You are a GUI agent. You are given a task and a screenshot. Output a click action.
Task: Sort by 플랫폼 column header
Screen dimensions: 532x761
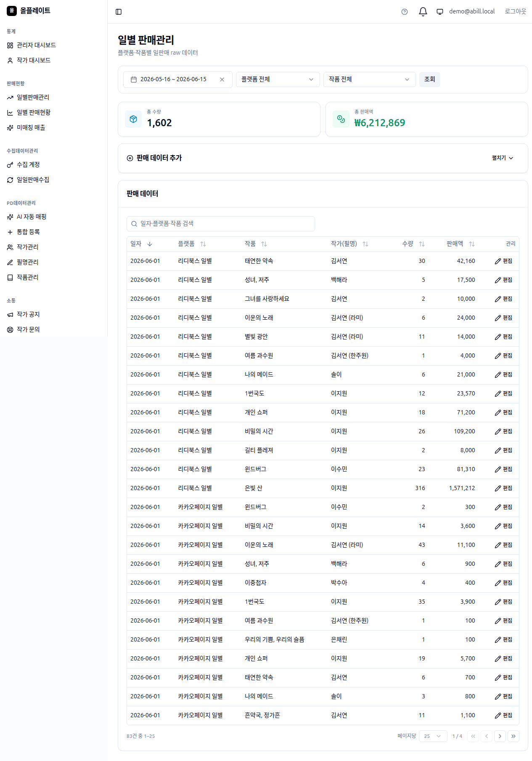click(192, 244)
